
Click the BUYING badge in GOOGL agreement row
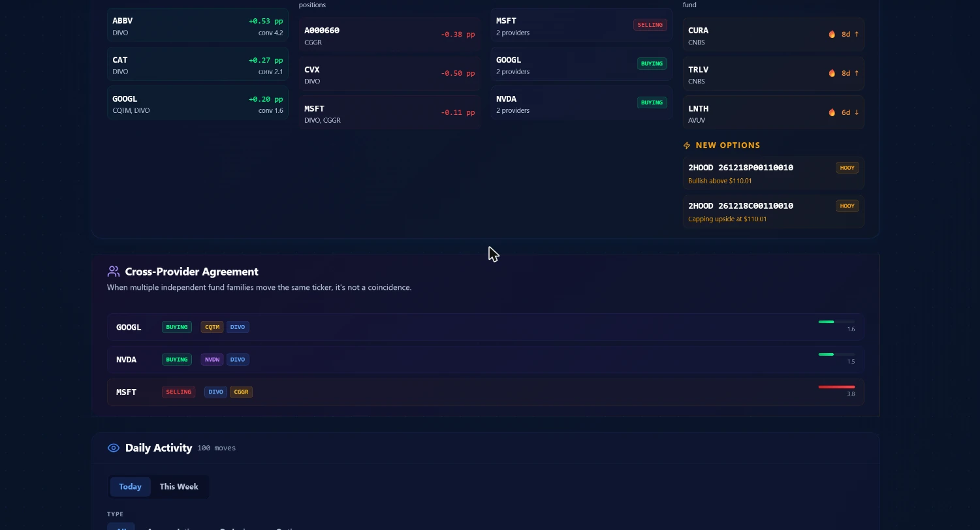pyautogui.click(x=177, y=327)
